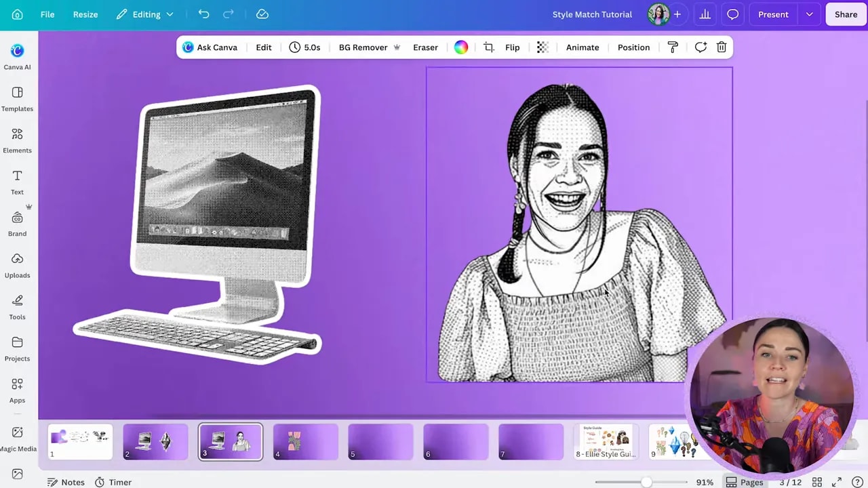This screenshot has height=488, width=868.
Task: Open the analytics bar chart icon
Action: pyautogui.click(x=705, y=14)
